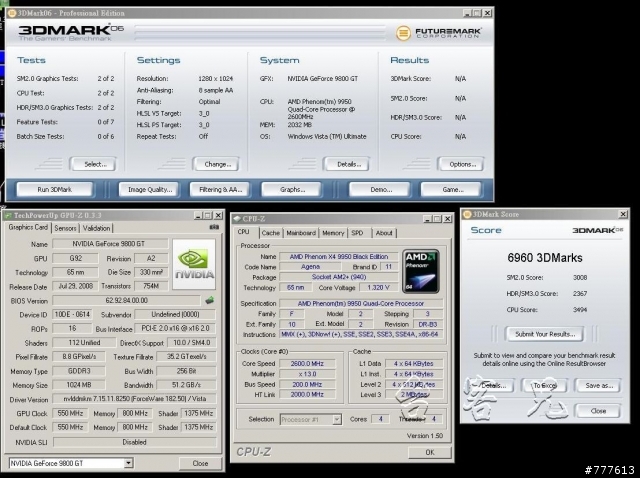Click the BIOS Version field 62.92.84.00.00
Viewport: 640px width, 478px height.
(x=127, y=300)
